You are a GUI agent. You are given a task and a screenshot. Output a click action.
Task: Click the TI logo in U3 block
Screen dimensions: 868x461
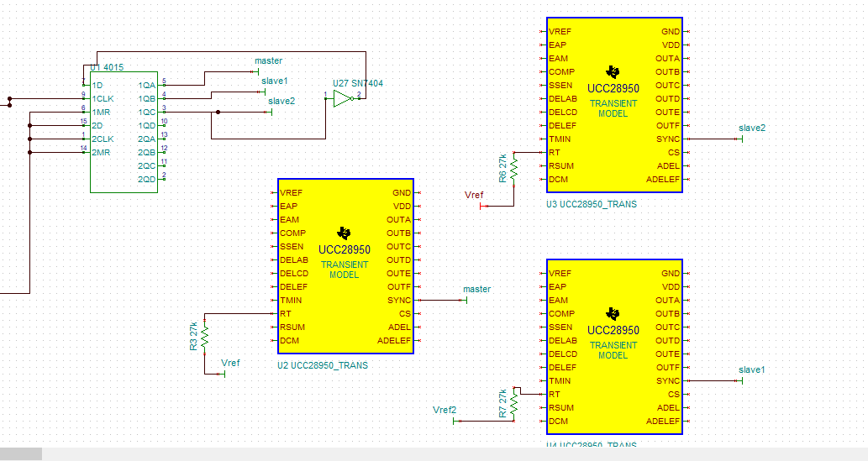click(613, 71)
